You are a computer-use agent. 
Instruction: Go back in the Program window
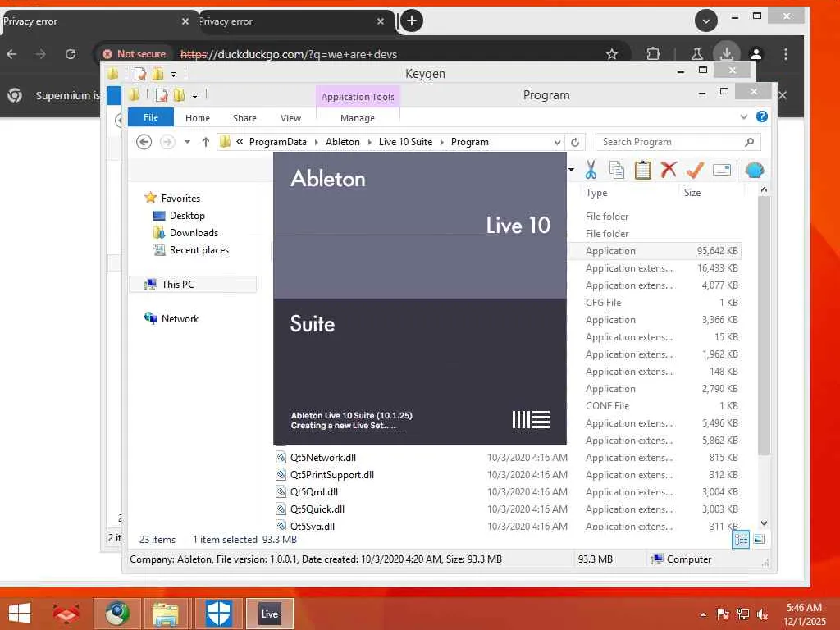click(144, 142)
